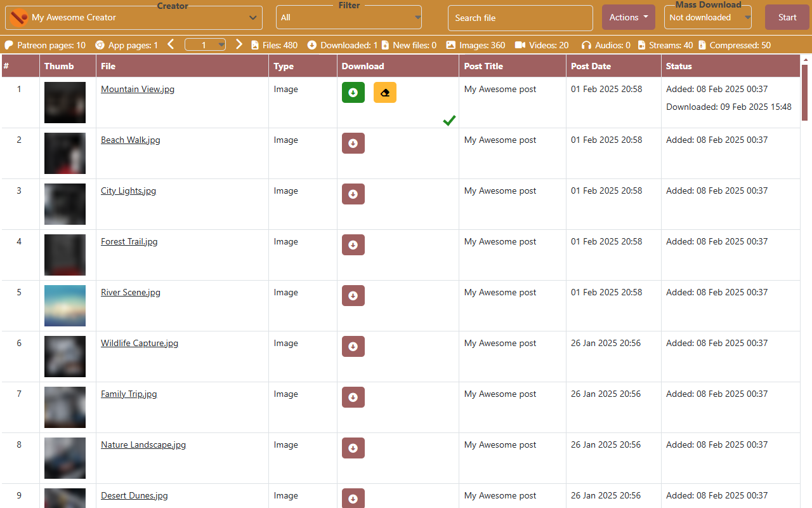The width and height of the screenshot is (812, 508).
Task: Click green download icon for Mountain View.jpg
Action: [353, 92]
